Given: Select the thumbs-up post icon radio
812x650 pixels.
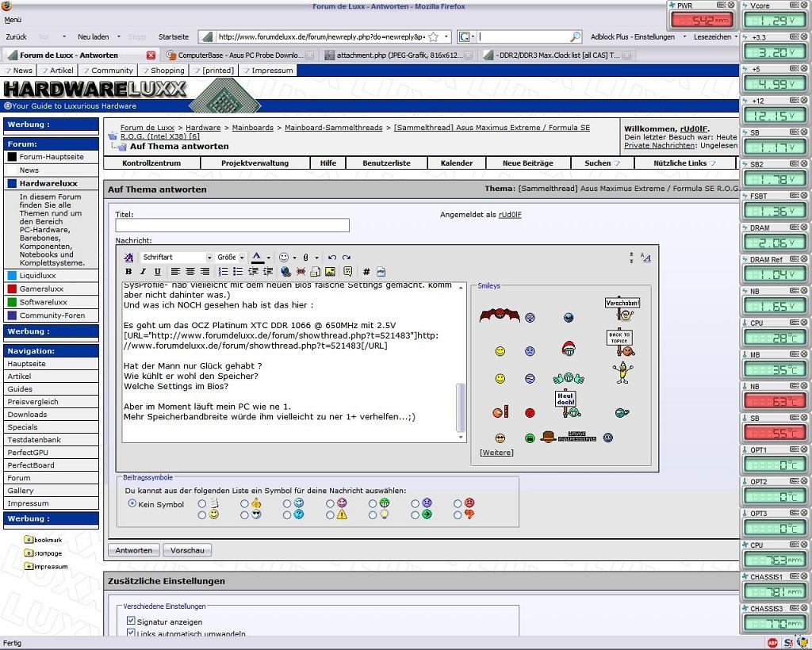Looking at the screenshot, I should coord(244,503).
